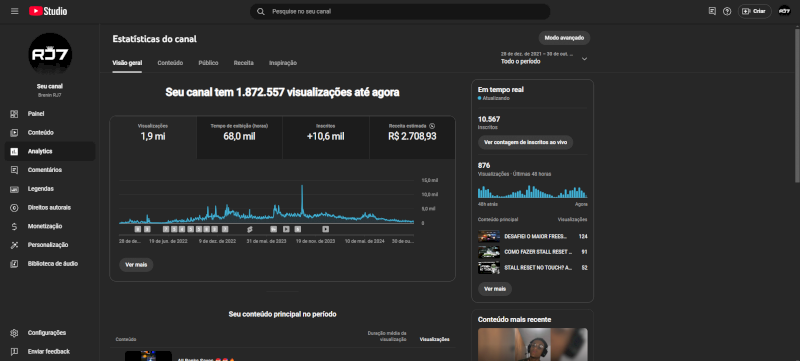Click the crossed-out dollar marker under the chart
Screen dimensions: 800x361
click(x=250, y=229)
